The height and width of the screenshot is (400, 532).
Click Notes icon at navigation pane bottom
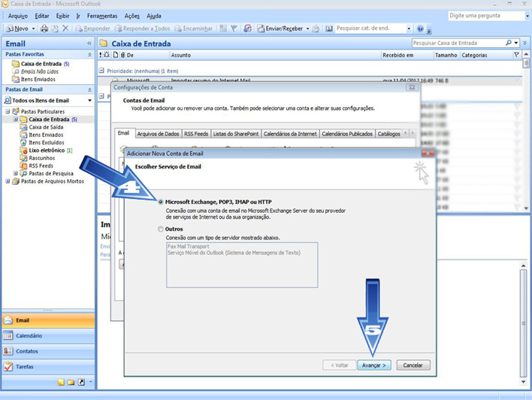pyautogui.click(x=61, y=382)
